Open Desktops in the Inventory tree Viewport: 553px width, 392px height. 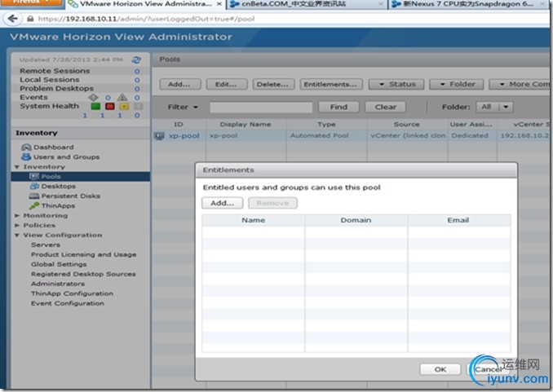(x=59, y=186)
